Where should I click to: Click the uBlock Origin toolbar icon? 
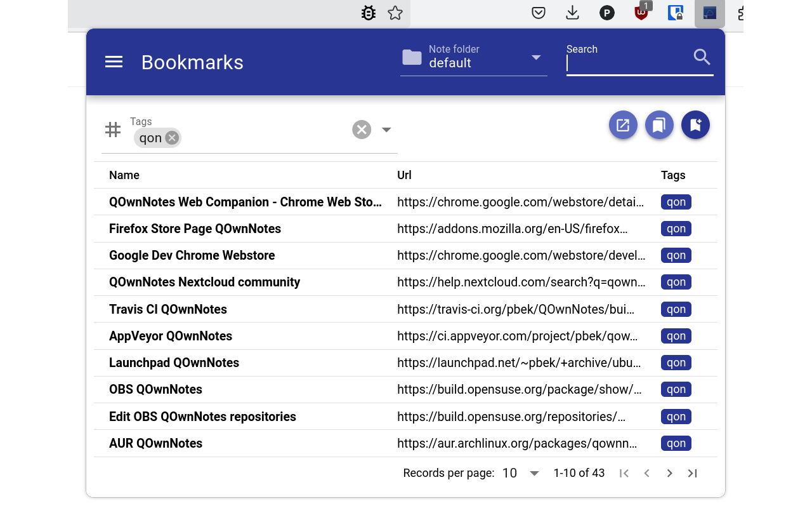click(641, 13)
